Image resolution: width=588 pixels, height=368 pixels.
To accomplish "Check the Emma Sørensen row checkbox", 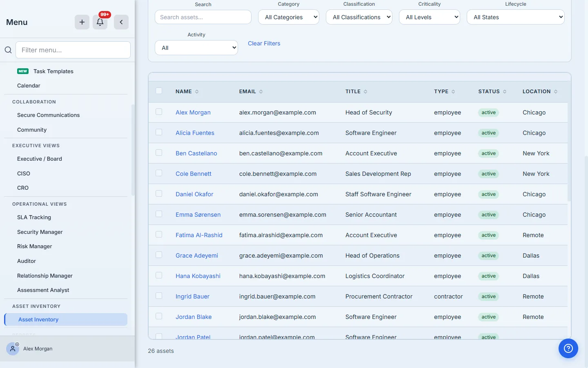I will [x=159, y=214].
